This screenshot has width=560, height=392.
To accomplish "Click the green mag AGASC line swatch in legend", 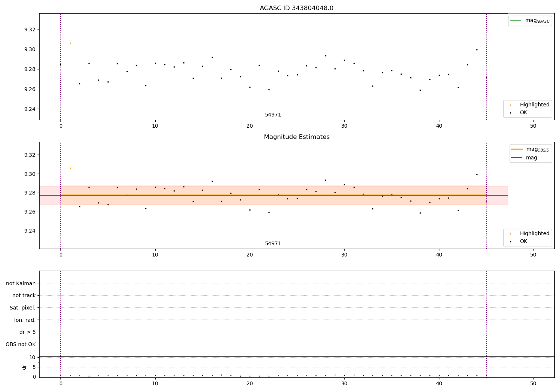I will point(515,20).
